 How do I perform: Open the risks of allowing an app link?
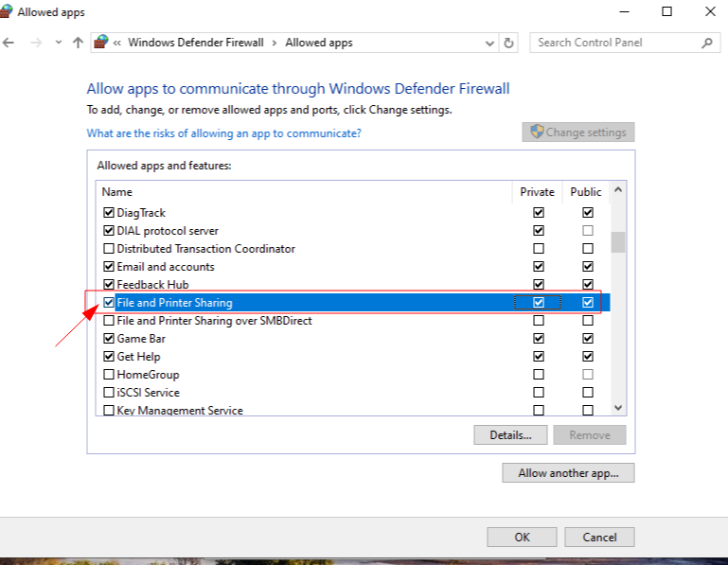tap(223, 133)
